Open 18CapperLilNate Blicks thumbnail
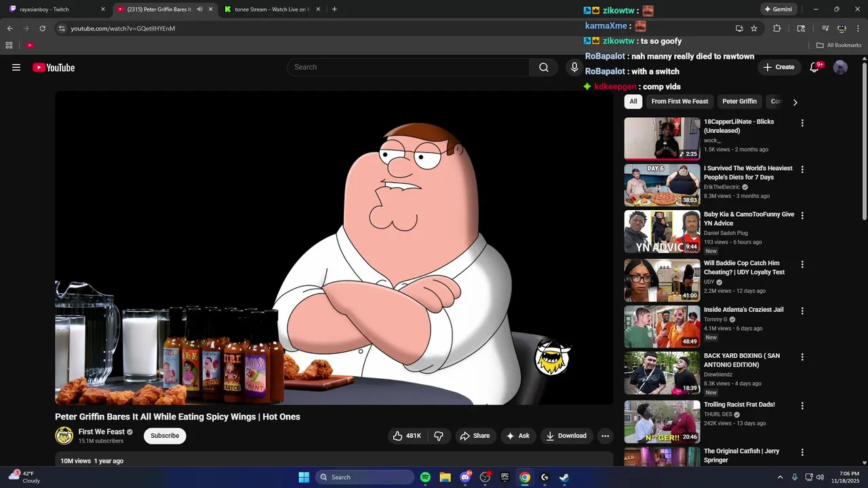The image size is (868, 488). tap(662, 139)
